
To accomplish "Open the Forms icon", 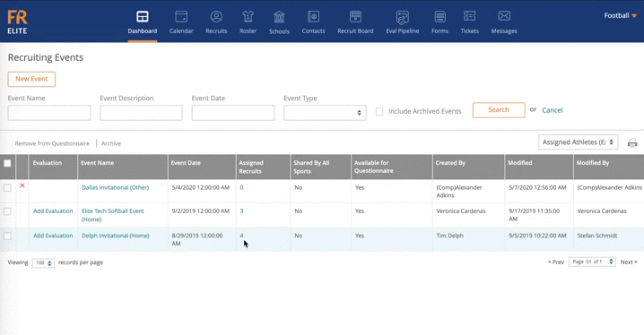I will [439, 17].
